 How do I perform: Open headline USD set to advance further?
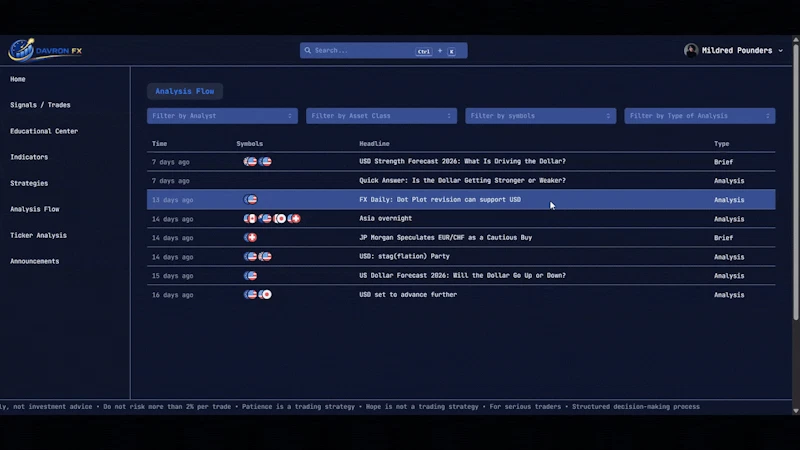tap(408, 294)
